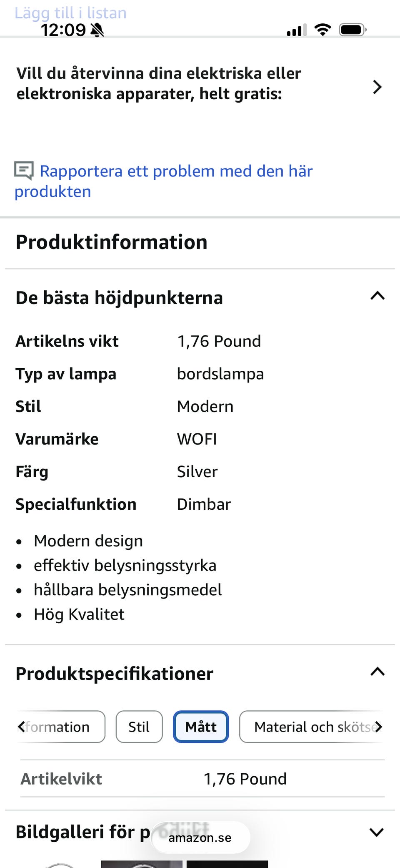Tap the chevron beside the recycling message
The height and width of the screenshot is (868, 400).
377,87
